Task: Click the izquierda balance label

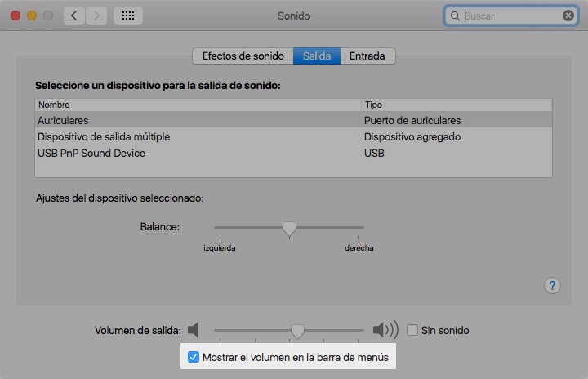Action: [220, 248]
